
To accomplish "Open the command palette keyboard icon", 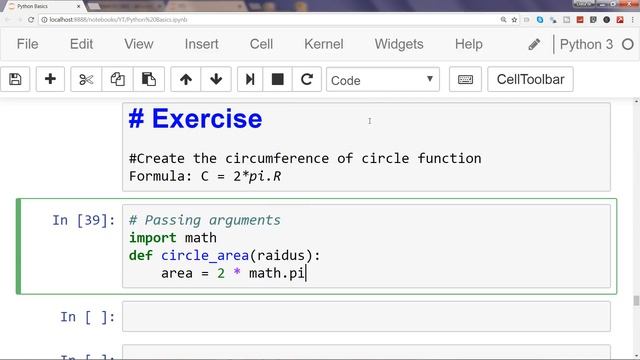I will [465, 79].
